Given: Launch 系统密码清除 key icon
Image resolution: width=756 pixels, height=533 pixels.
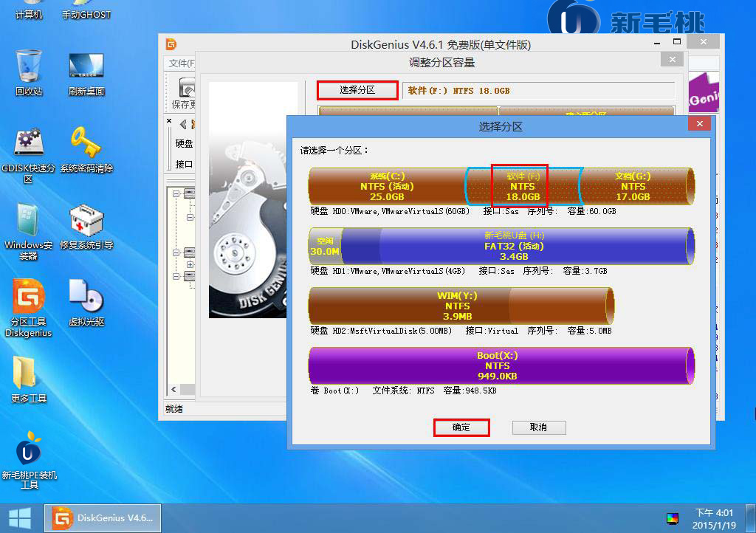Looking at the screenshot, I should point(86,150).
